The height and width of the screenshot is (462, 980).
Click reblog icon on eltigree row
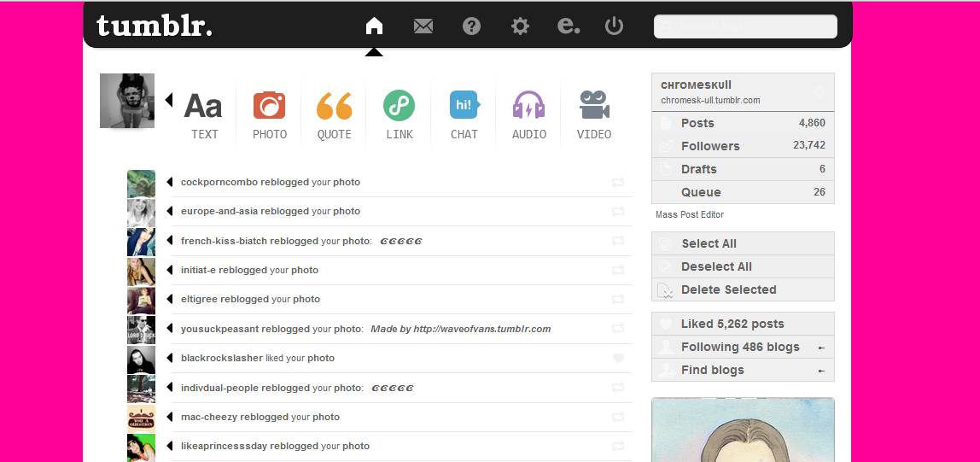(618, 300)
